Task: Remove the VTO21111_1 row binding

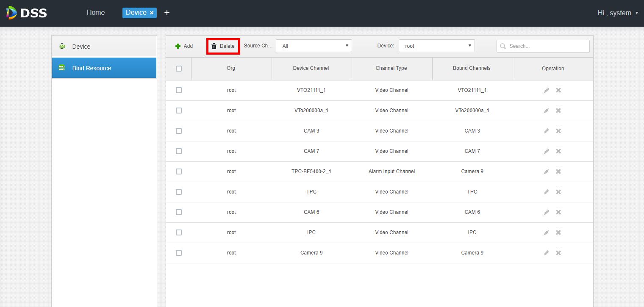Action: (x=558, y=90)
